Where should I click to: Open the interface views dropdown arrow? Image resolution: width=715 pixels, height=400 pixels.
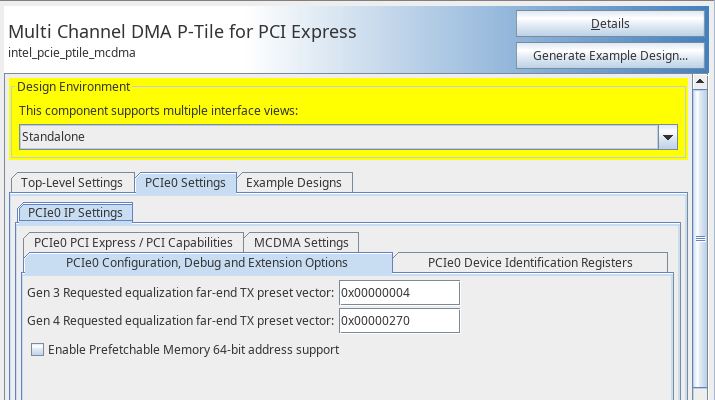pos(668,137)
